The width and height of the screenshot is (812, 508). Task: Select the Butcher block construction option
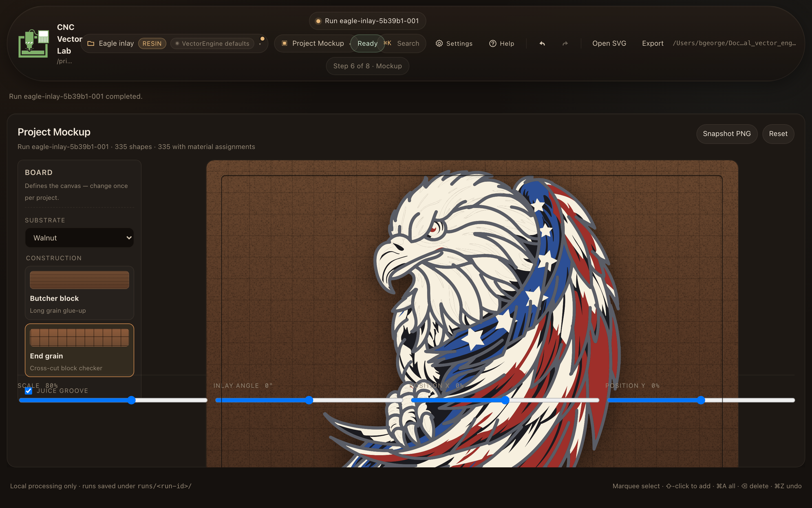[80, 293]
